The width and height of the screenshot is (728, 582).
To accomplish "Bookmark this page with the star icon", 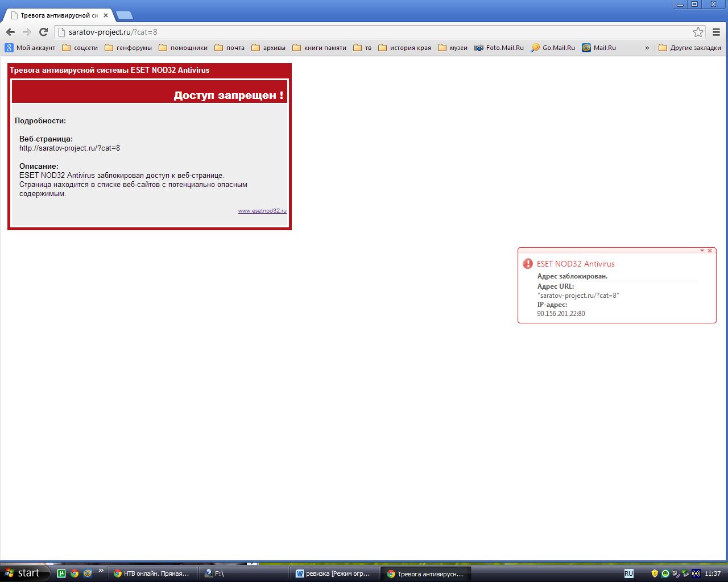I will click(x=698, y=32).
